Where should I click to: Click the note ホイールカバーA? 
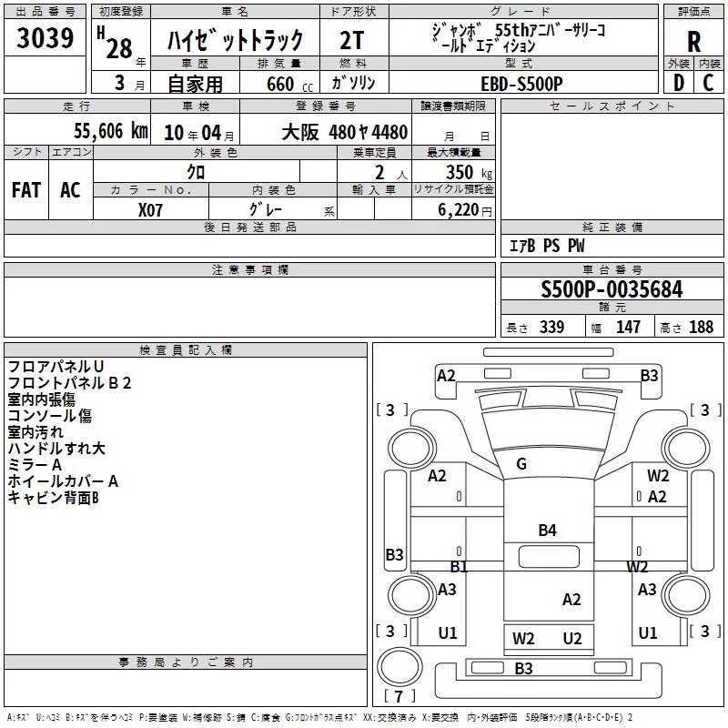tap(63, 481)
